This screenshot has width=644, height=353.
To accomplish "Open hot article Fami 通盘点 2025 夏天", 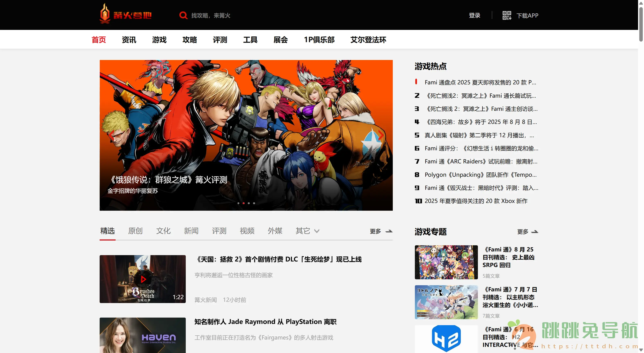I will pyautogui.click(x=480, y=82).
